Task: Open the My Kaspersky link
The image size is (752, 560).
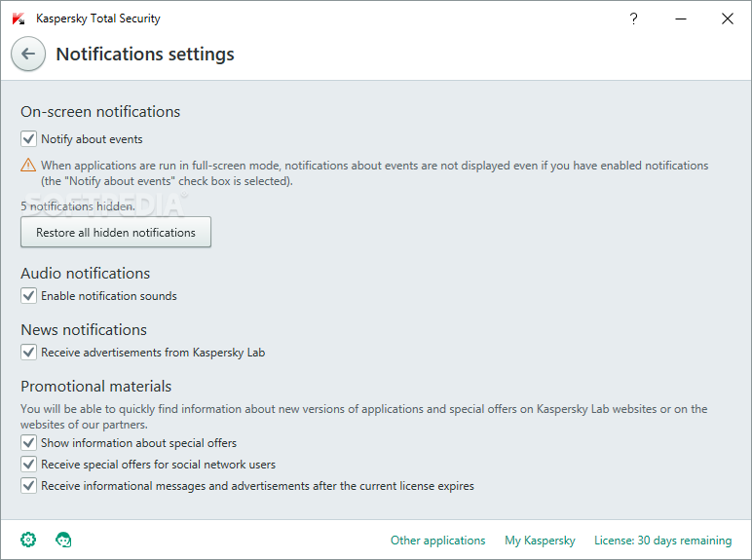Action: [x=540, y=541]
